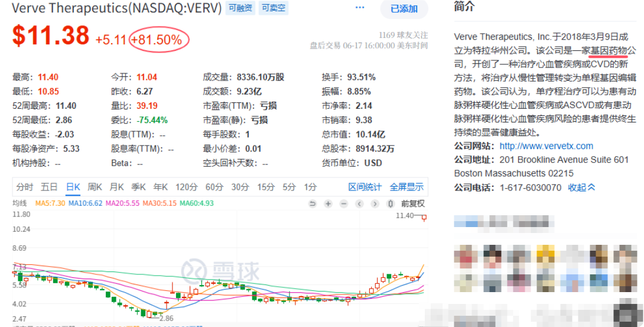
Task: Shift chart to later dates
Action: [375, 204]
